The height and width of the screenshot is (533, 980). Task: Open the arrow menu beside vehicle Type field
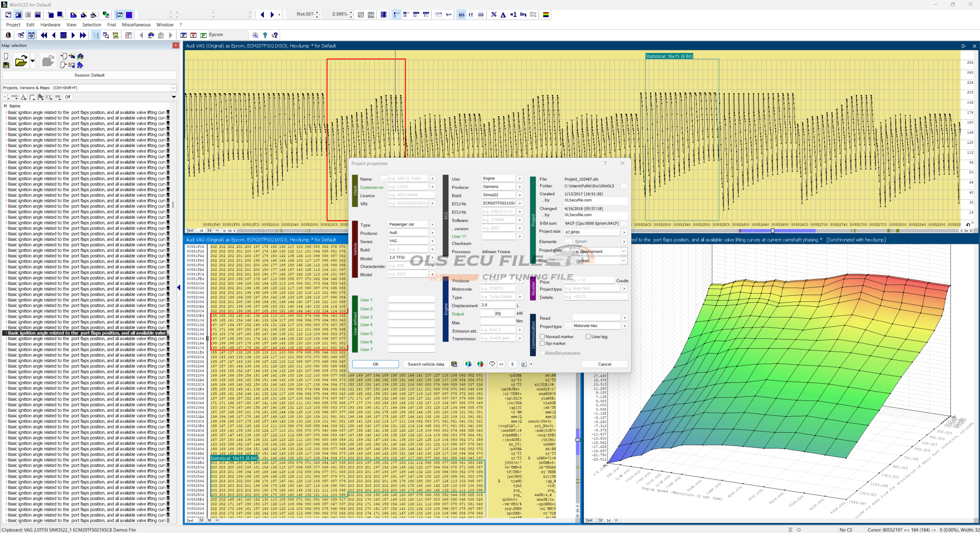(432, 224)
